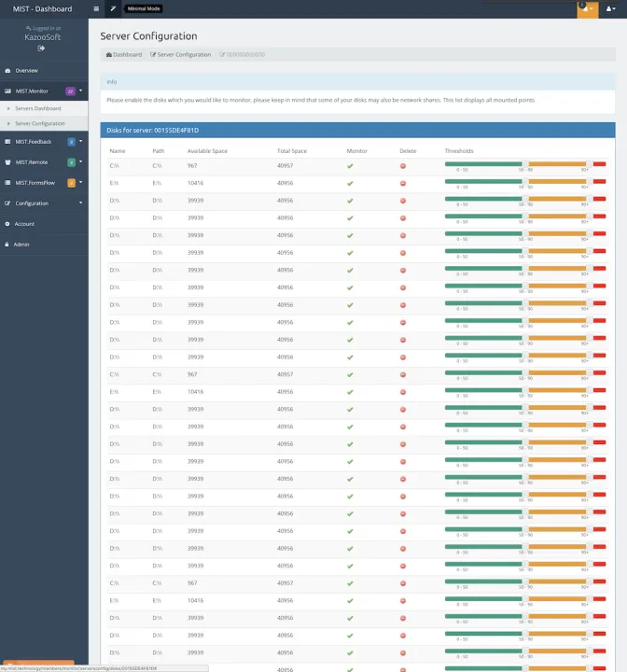
Task: Toggle monitor checkmark in D:\ row above third C:\ row
Action: pyautogui.click(x=350, y=567)
